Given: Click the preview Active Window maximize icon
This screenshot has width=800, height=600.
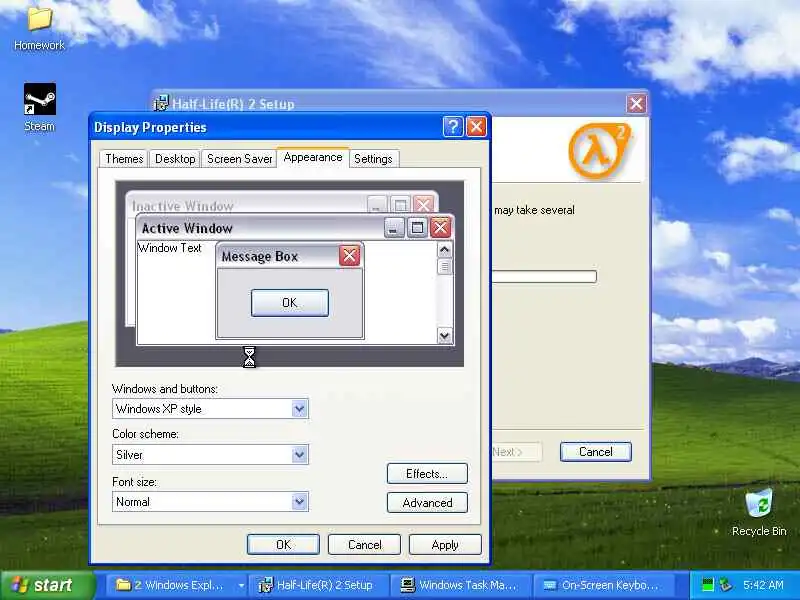Looking at the screenshot, I should [417, 228].
